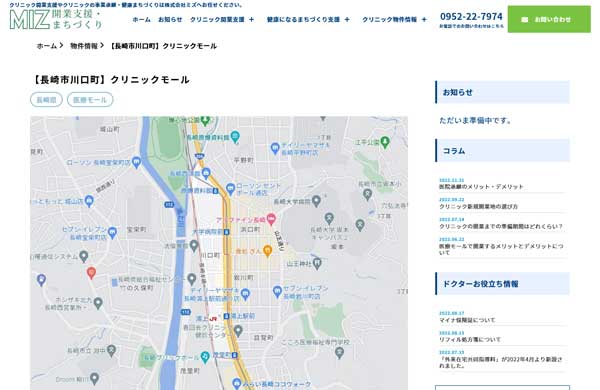Click the 長崎大学病院 map pin

click(316, 201)
